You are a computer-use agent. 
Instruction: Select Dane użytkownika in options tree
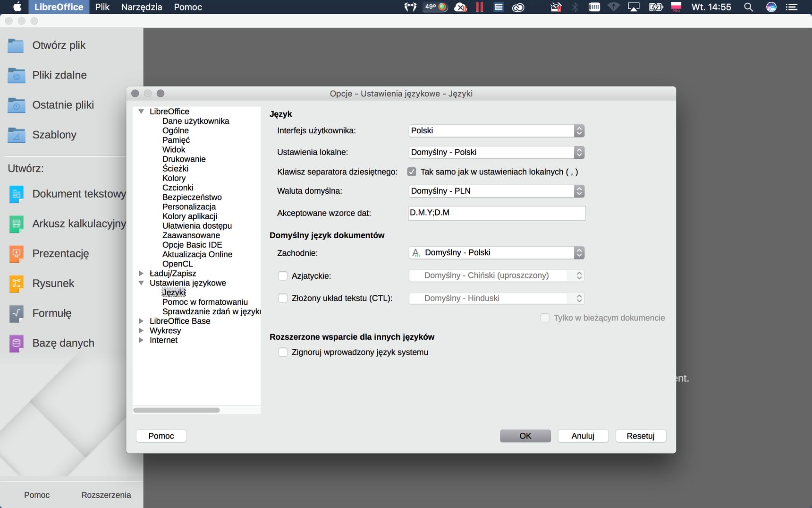pos(196,121)
